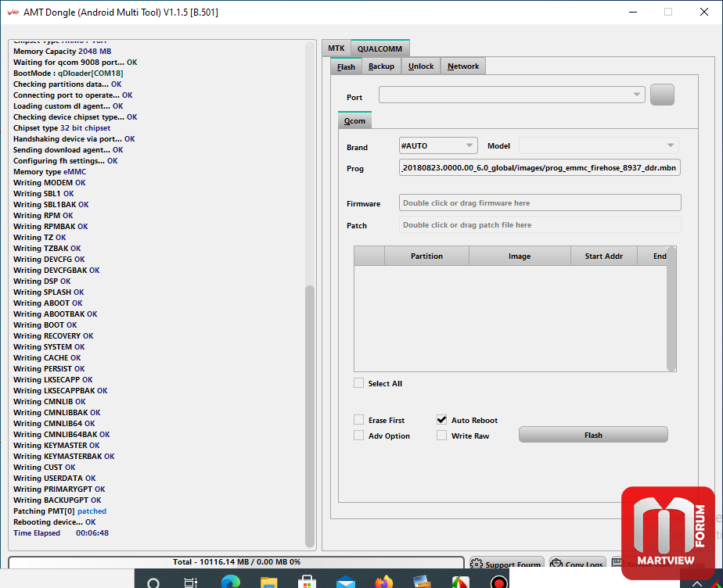
Task: Show hidden system tray icons
Action: 696,584
